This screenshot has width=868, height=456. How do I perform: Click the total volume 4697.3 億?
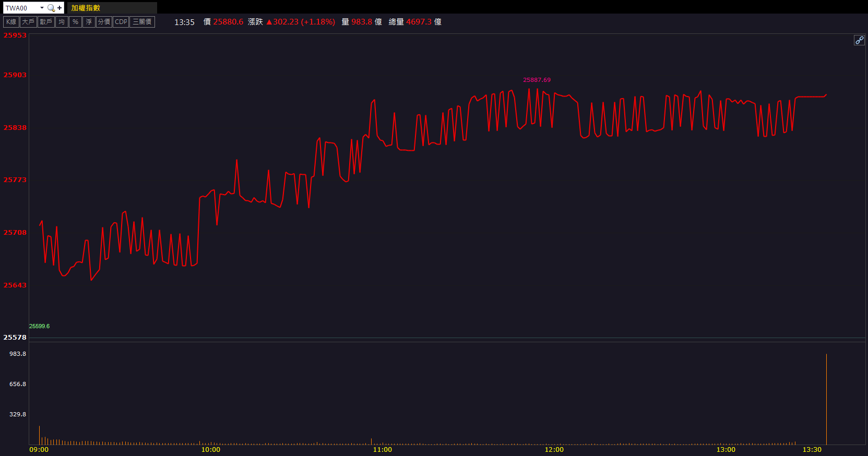424,22
